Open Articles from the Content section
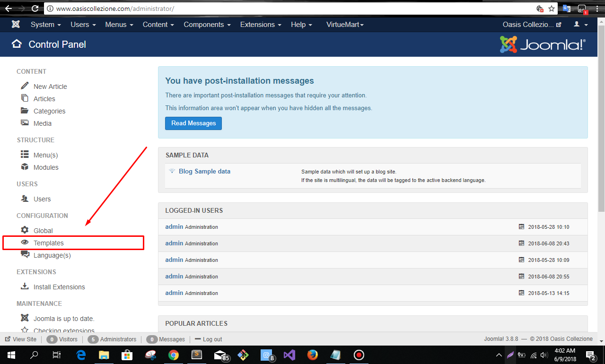 point(44,99)
